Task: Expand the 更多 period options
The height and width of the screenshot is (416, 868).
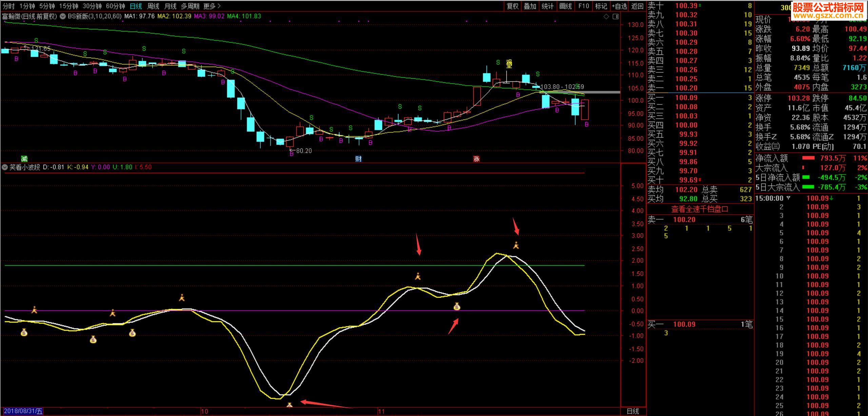Action: [212, 6]
